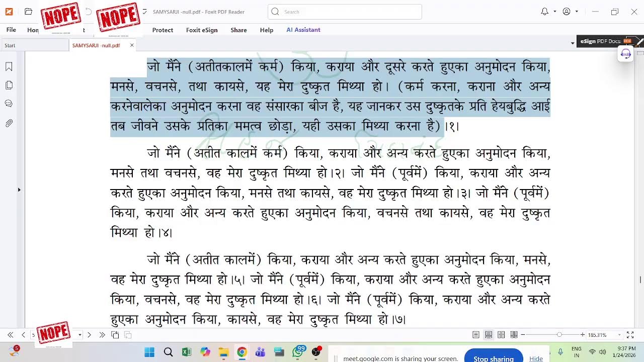Screen dimensions: 644x362
Task: Go to the first page
Action: (10, 335)
